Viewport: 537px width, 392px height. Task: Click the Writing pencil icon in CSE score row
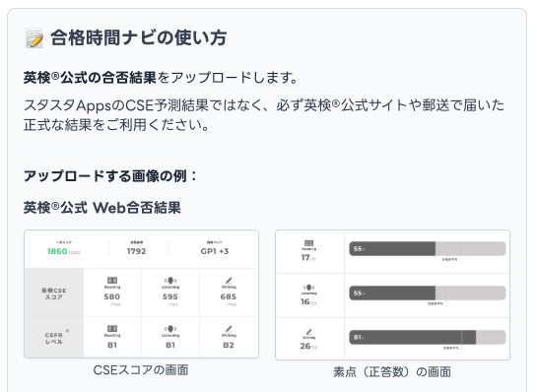click(229, 281)
